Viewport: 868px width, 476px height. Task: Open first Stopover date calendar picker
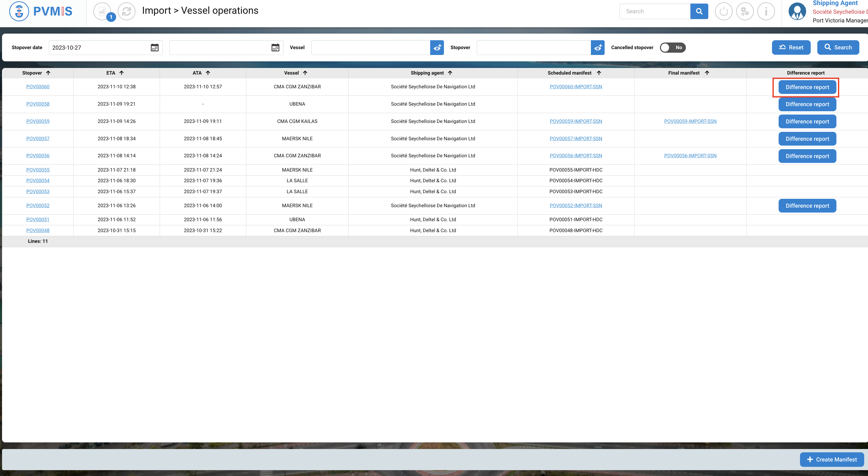point(155,48)
